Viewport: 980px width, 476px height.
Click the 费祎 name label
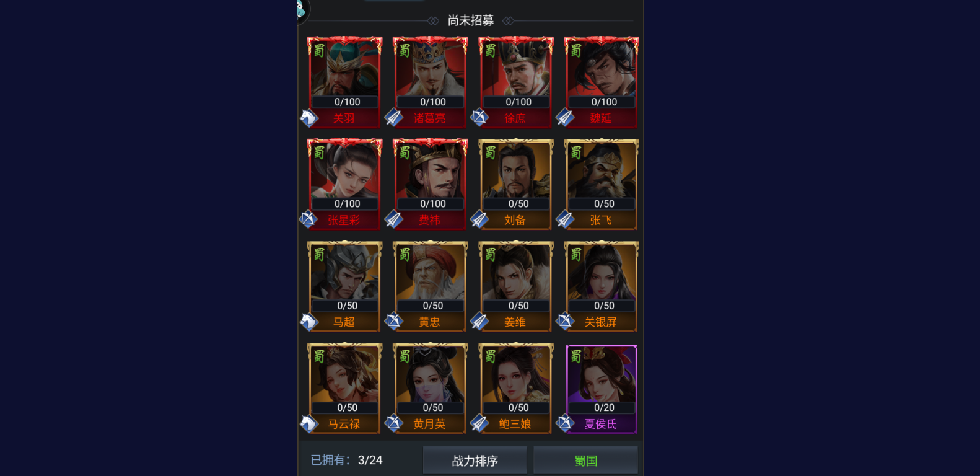pos(429,220)
